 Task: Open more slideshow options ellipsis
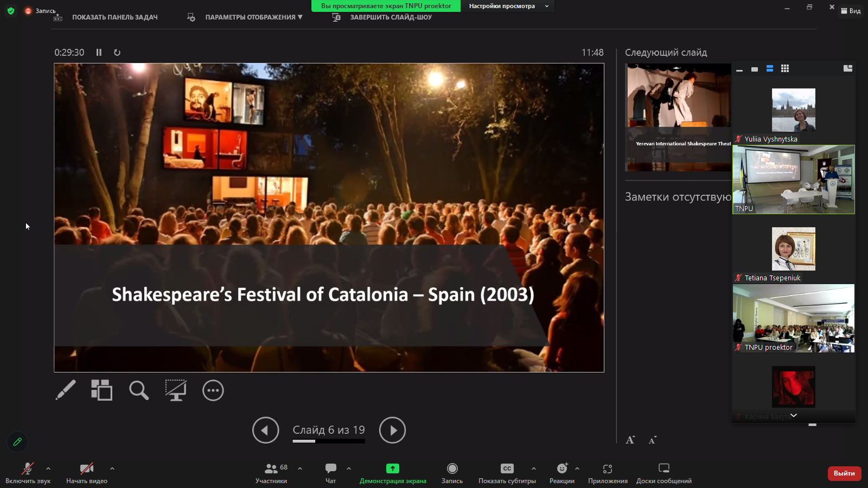click(213, 390)
